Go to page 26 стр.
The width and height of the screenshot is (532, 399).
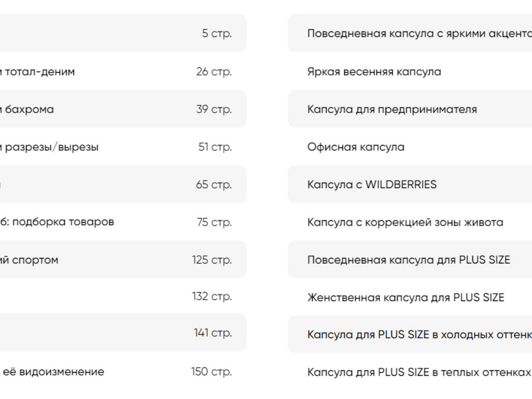[214, 72]
